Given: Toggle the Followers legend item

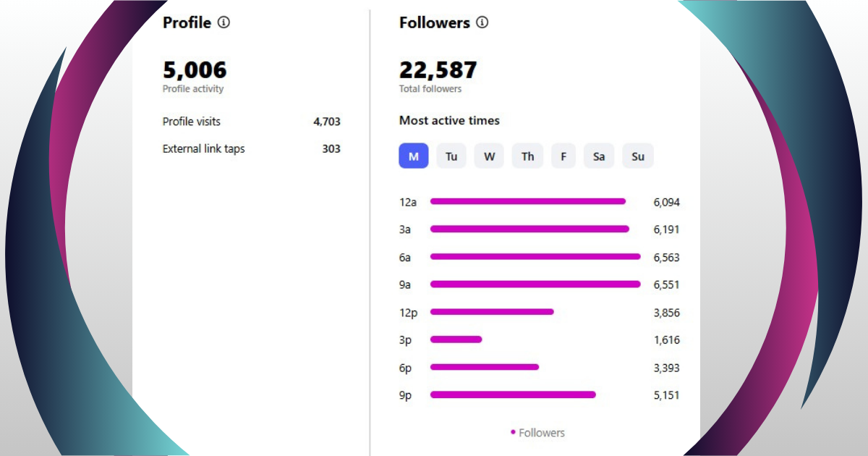Looking at the screenshot, I should [537, 433].
